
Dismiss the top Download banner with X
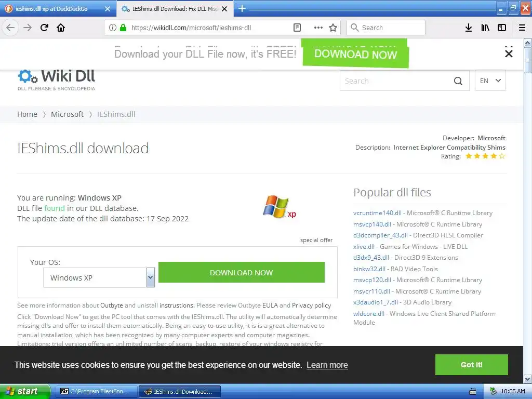[509, 54]
